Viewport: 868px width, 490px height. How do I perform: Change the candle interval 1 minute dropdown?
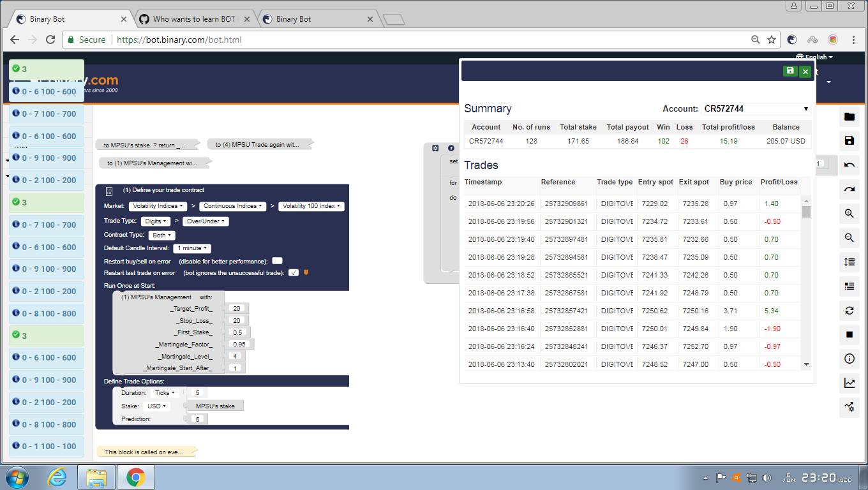click(x=192, y=248)
